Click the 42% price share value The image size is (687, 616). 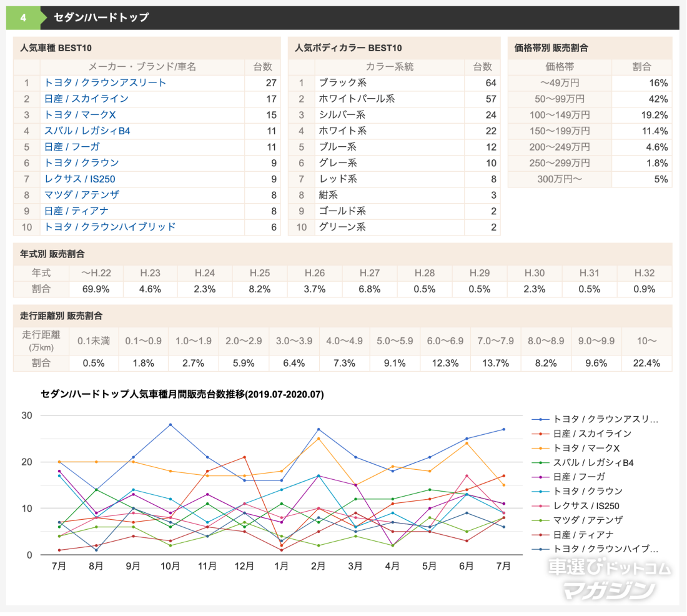(658, 99)
